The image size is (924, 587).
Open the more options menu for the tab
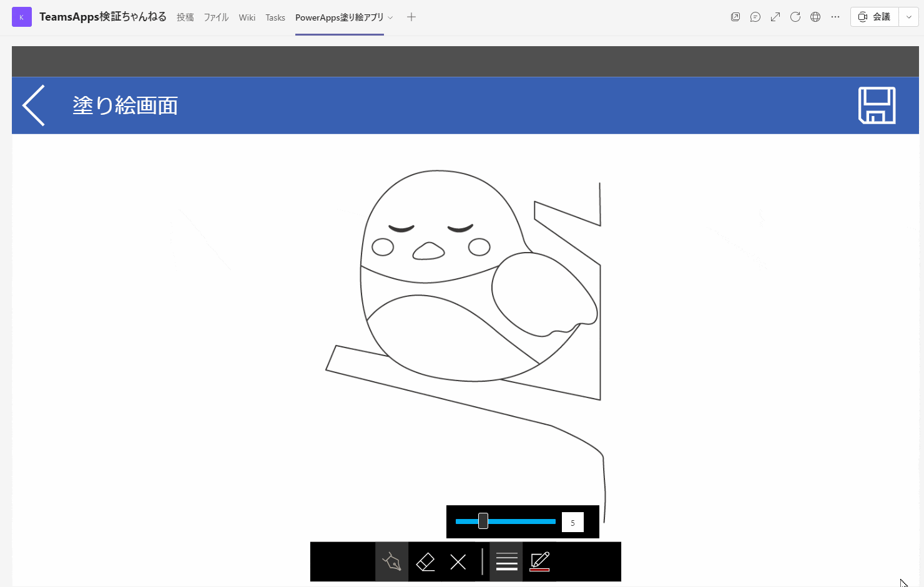pos(835,17)
